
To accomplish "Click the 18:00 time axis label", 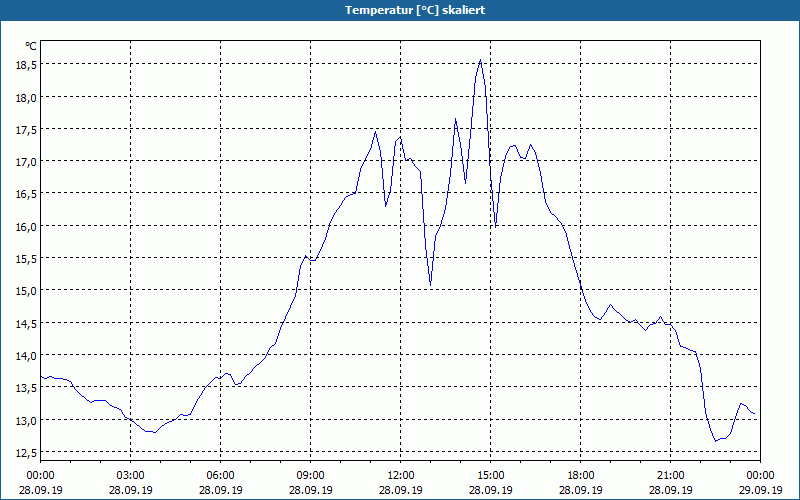I will [581, 476].
